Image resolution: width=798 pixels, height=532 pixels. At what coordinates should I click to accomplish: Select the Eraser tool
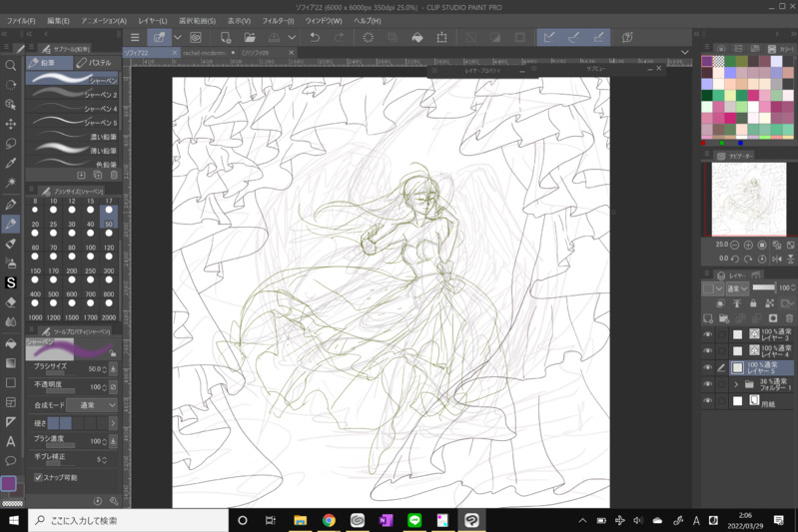point(11,302)
